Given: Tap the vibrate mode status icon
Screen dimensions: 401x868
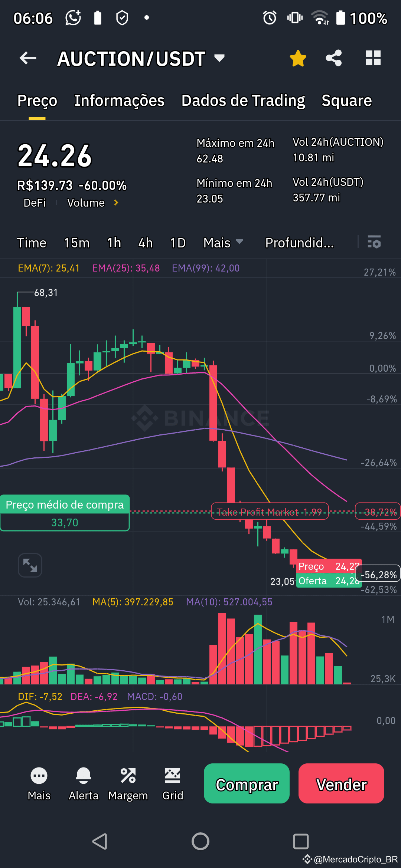Looking at the screenshot, I should (295, 17).
